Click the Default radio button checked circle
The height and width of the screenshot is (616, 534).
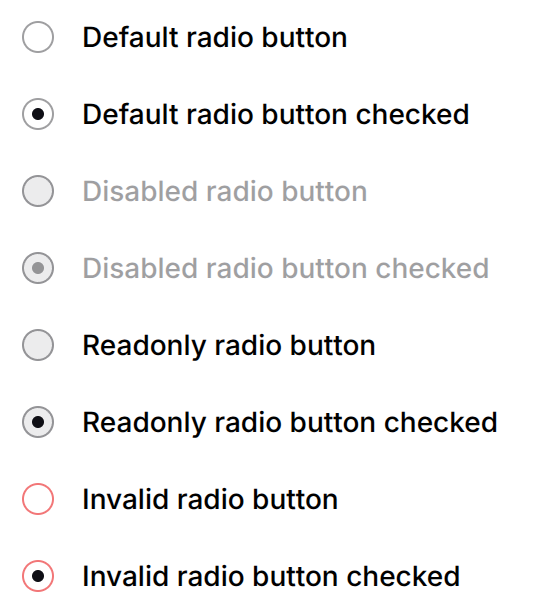(x=38, y=114)
